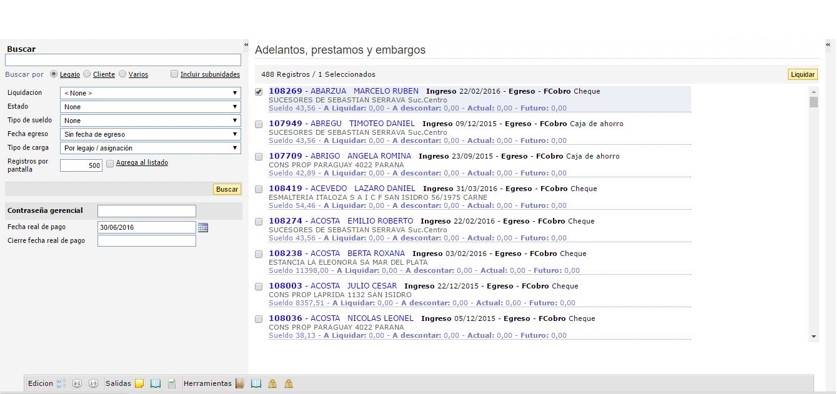Click 'ESTANCIA LA ELEONORA SA MAR DEL PLATA' text
The height and width of the screenshot is (394, 837).
tap(348, 262)
